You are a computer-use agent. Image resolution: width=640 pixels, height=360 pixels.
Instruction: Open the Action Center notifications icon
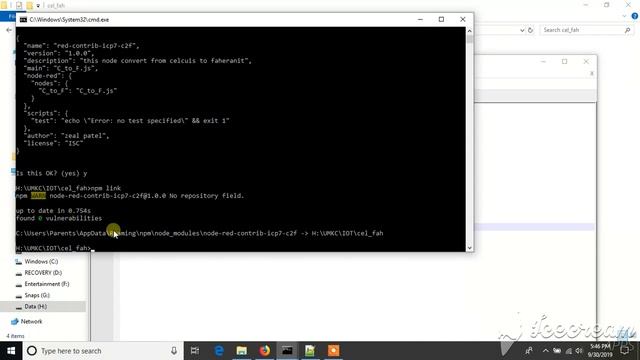pos(624,351)
